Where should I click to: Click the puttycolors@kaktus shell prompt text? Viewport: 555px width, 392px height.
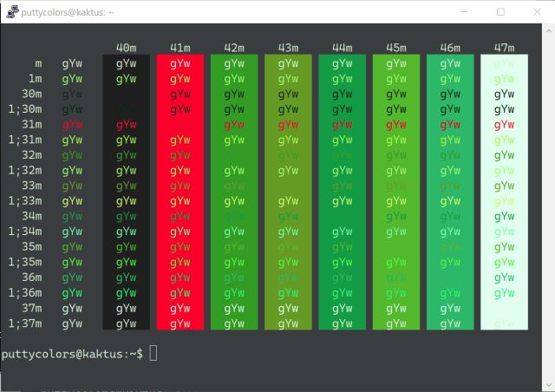[x=69, y=354]
